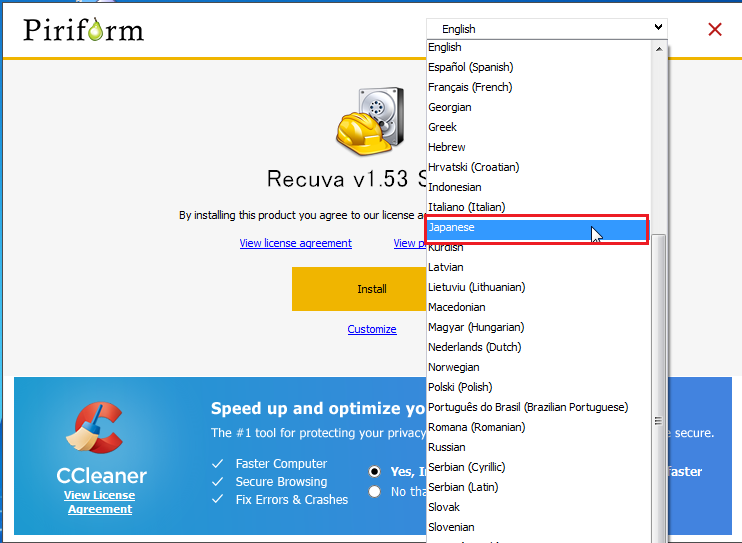The width and height of the screenshot is (742, 543).
Task: Select Español (Spanish) language option
Action: (539, 67)
